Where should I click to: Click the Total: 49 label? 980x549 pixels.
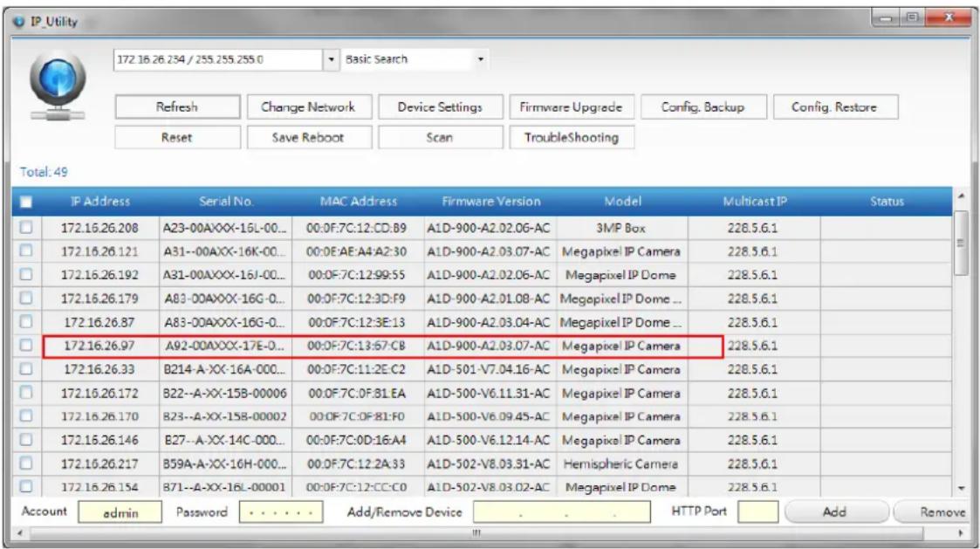point(44,172)
